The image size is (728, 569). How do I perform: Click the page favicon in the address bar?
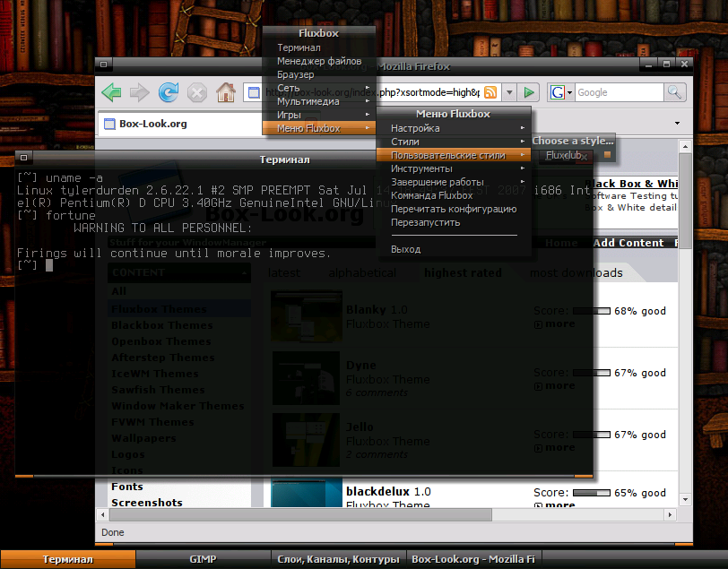254,92
